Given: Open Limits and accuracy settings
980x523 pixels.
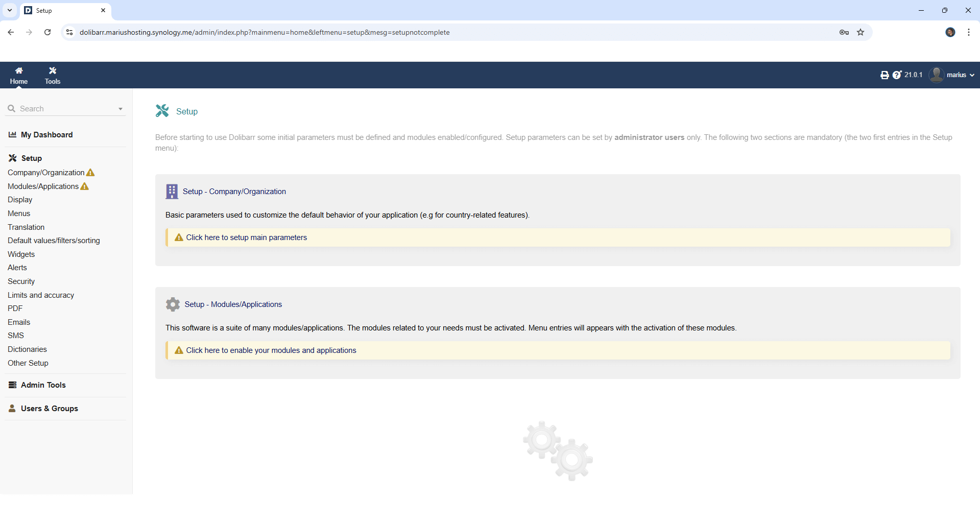Looking at the screenshot, I should [41, 295].
